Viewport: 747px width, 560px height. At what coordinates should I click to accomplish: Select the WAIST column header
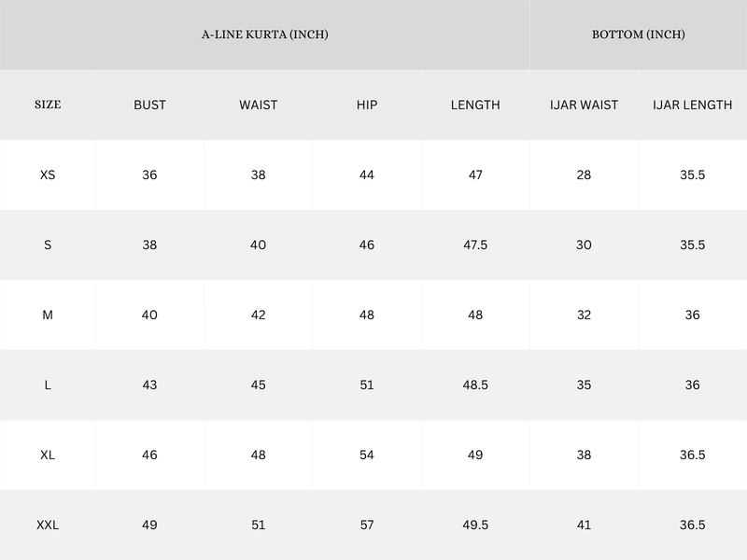pyautogui.click(x=258, y=105)
